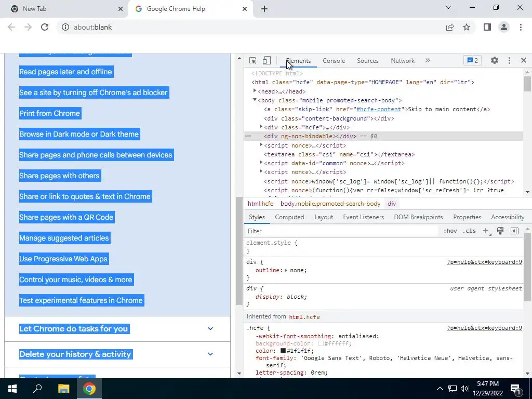Screen dimensions: 532x399
Task: Open taskbar search magnifier
Action: click(37, 389)
